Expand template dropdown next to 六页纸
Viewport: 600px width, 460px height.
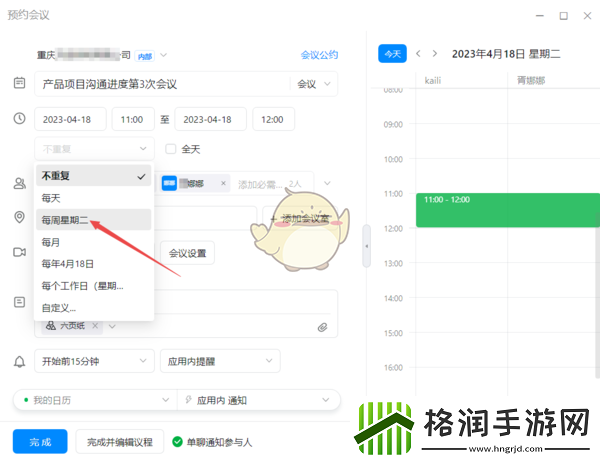pyautogui.click(x=112, y=326)
